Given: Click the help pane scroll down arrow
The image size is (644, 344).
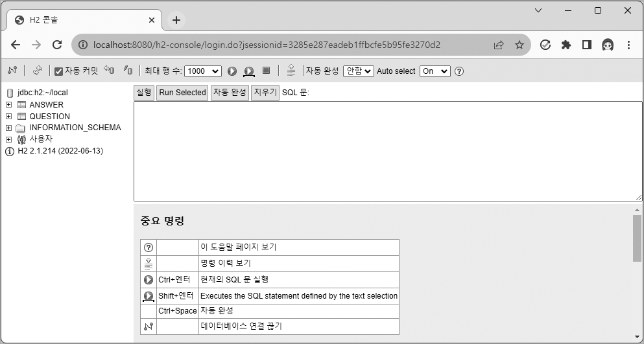Looking at the screenshot, I should tap(637, 337).
